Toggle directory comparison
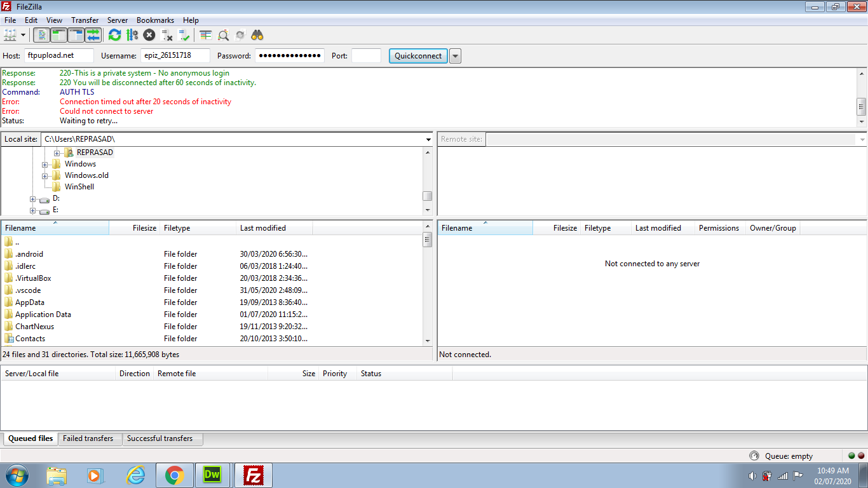 coord(223,35)
